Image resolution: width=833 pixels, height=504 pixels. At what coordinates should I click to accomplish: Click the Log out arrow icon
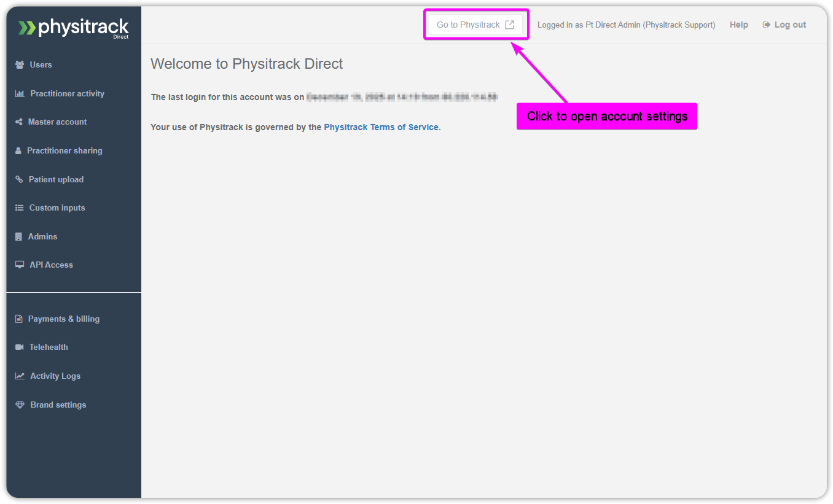point(766,25)
